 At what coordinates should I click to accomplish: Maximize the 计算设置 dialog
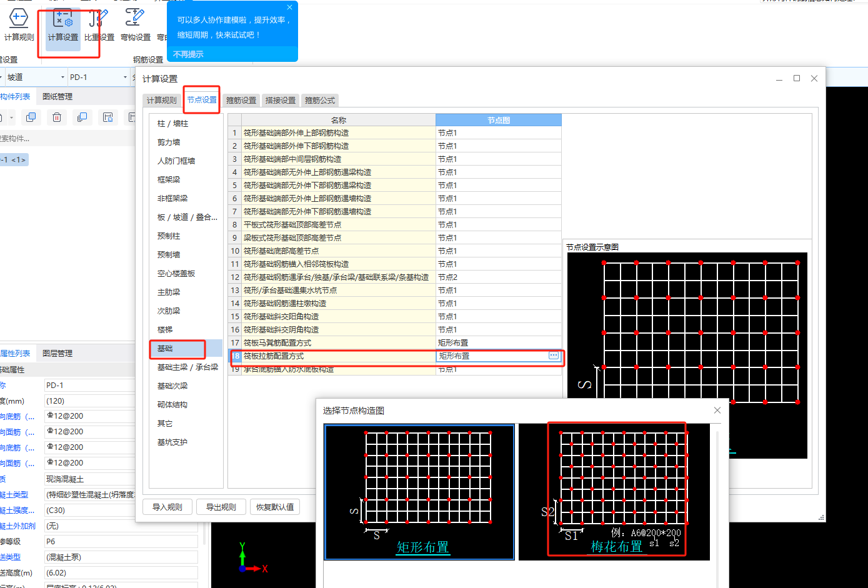797,78
